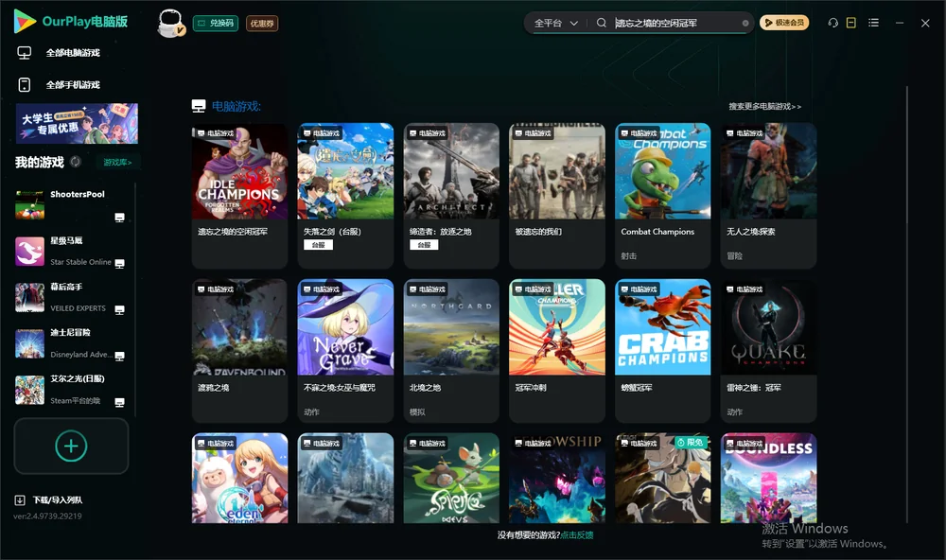Viewport: 946px width, 560px height.
Task: Open the Combat Champions game card
Action: coord(662,196)
